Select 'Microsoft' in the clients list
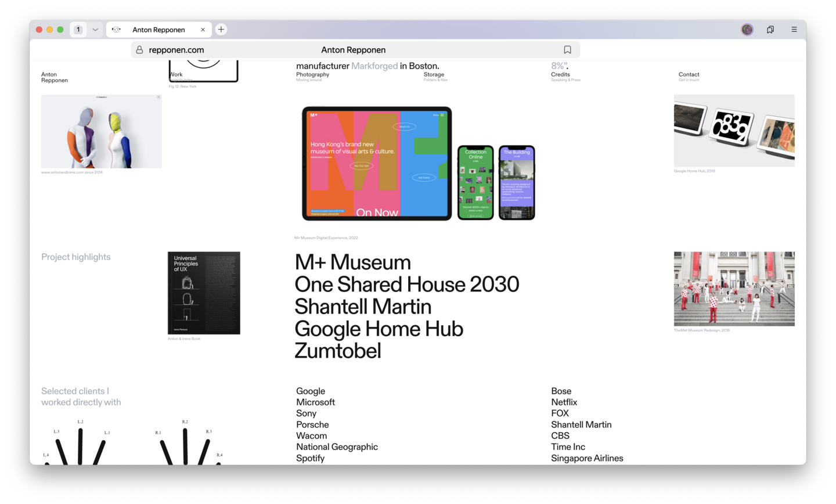 [x=315, y=402]
